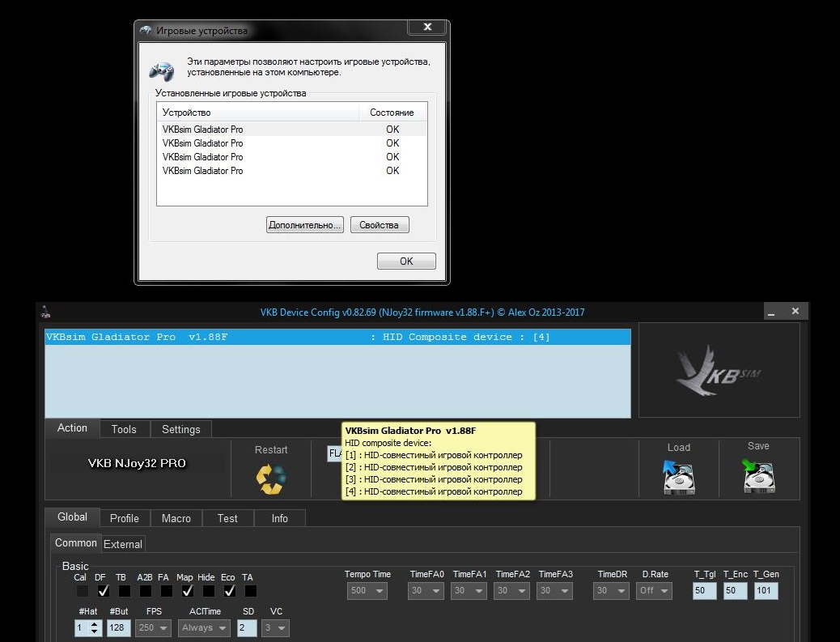
Task: Click OK button in Игровые устройства dialog
Action: (406, 261)
